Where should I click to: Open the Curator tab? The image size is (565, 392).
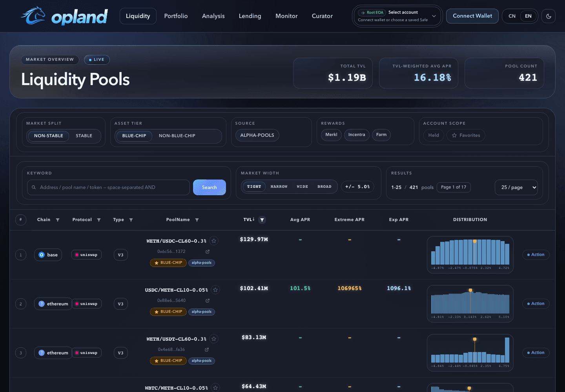(x=322, y=16)
